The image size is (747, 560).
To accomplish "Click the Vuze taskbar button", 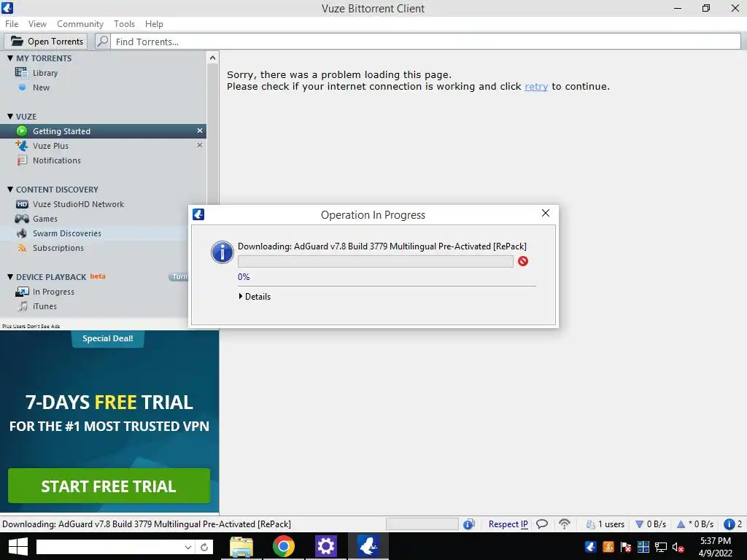I will click(x=368, y=546).
